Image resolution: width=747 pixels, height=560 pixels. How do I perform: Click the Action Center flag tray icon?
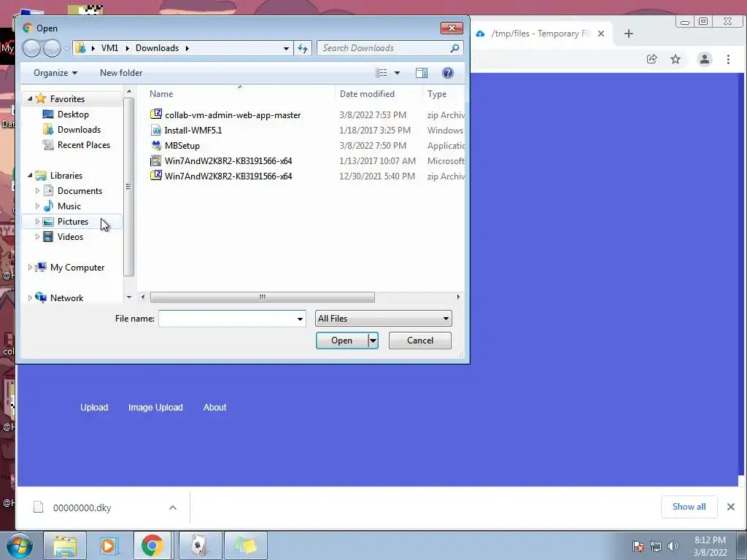pos(638,546)
